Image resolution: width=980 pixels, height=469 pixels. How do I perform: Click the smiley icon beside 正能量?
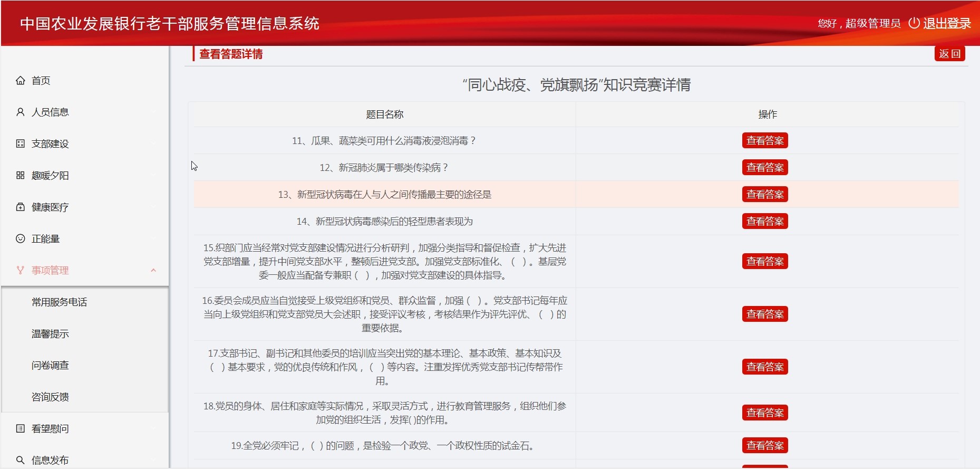click(21, 238)
